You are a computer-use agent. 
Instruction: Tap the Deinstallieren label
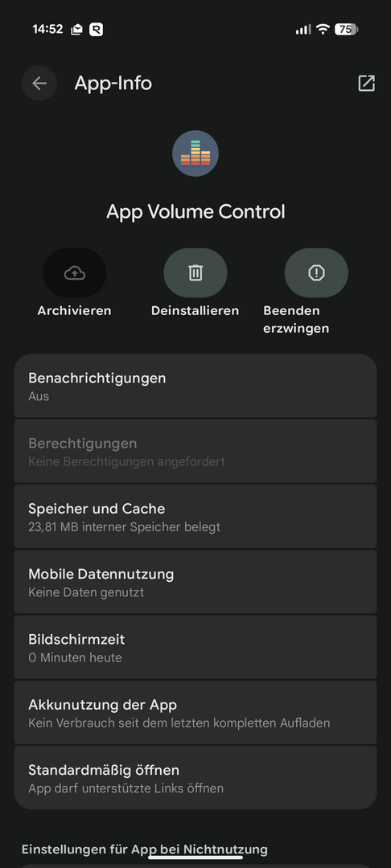pos(195,310)
